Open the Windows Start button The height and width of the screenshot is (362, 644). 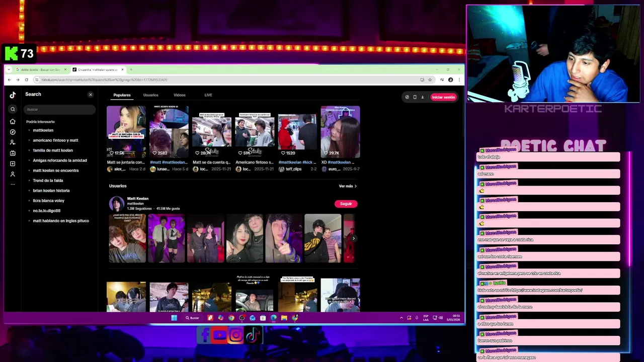click(174, 318)
